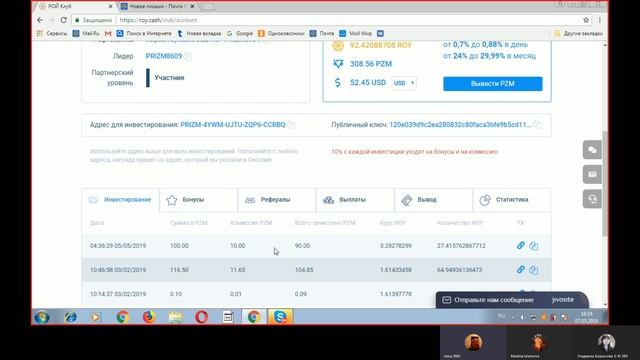The width and height of the screenshot is (640, 360).
Task: Select the Инвестирование tab
Action: pos(120,200)
